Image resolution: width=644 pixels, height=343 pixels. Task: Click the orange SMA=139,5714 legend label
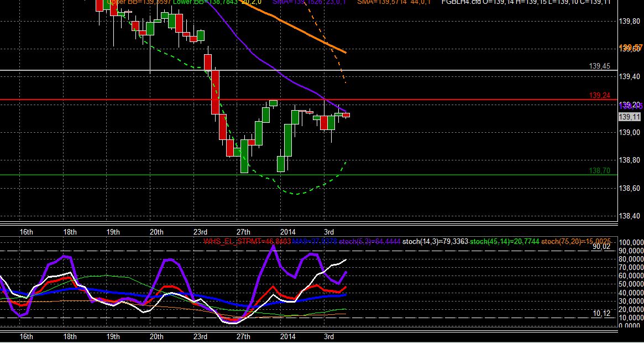pos(394,2)
